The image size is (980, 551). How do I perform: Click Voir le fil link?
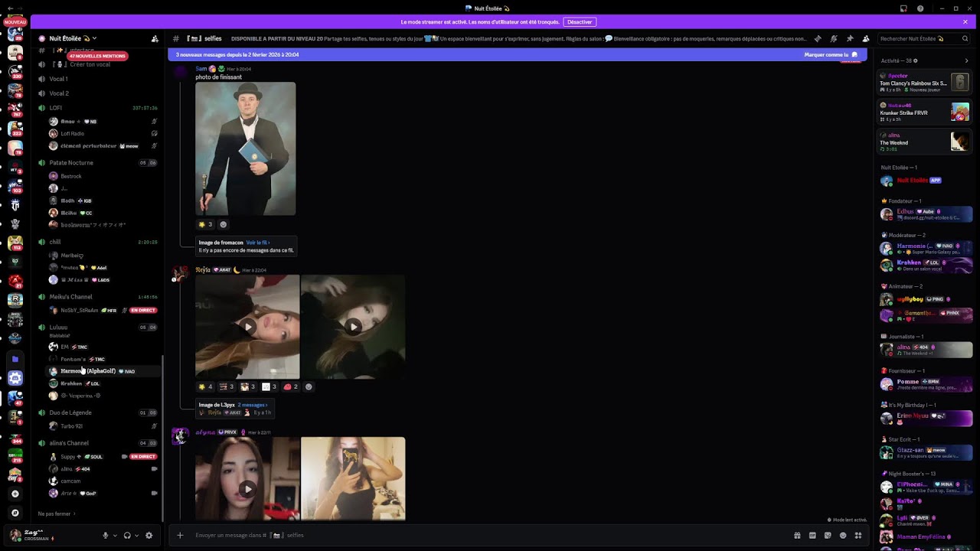click(257, 243)
